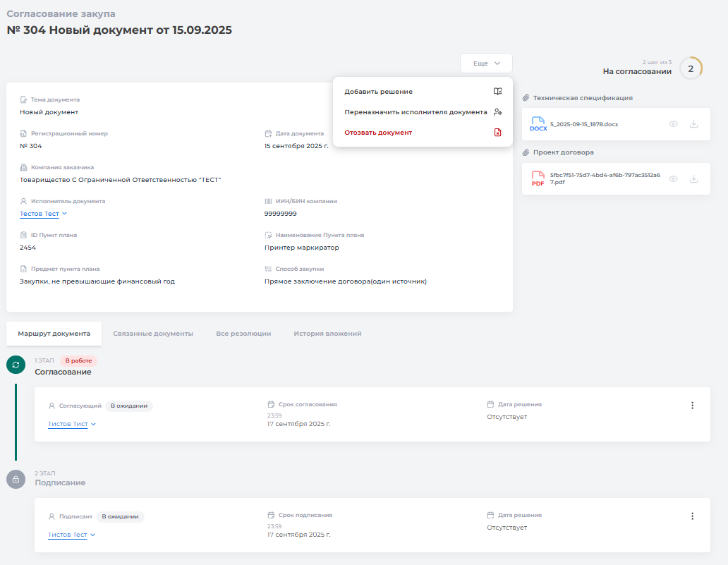The height and width of the screenshot is (565, 728).
Task: Open the Все резолюции tab
Action: (243, 334)
